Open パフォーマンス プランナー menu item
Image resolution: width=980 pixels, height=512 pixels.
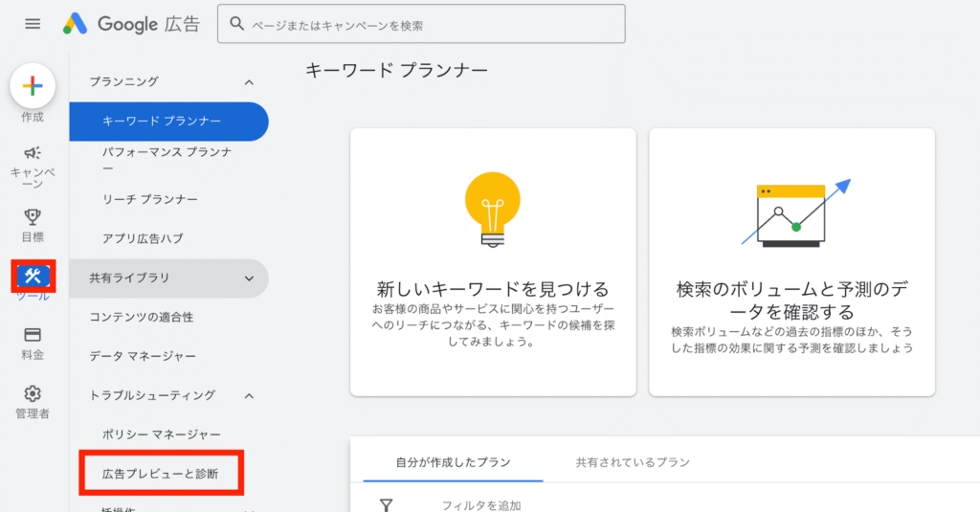167,160
